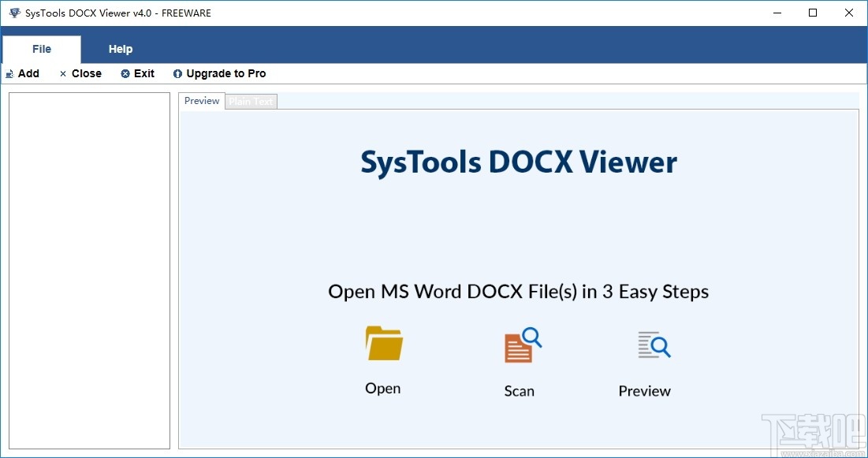Click Upgrade to Pro on the toolbar
Image resolution: width=868 pixels, height=458 pixels.
(225, 73)
